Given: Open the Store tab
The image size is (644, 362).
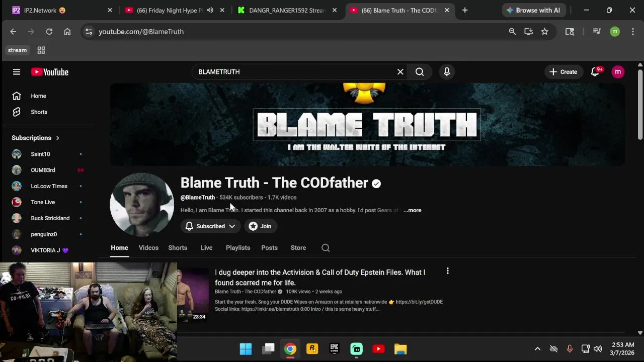Looking at the screenshot, I should [298, 248].
